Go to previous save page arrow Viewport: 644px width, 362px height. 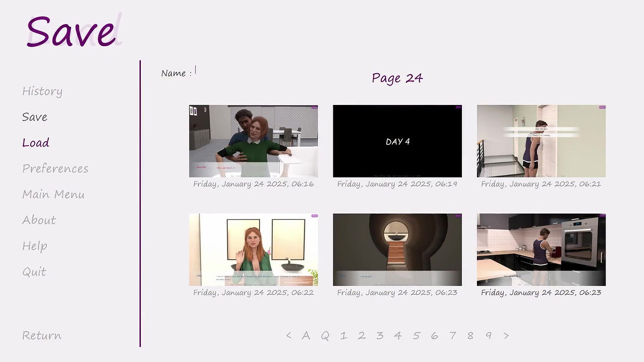288,336
